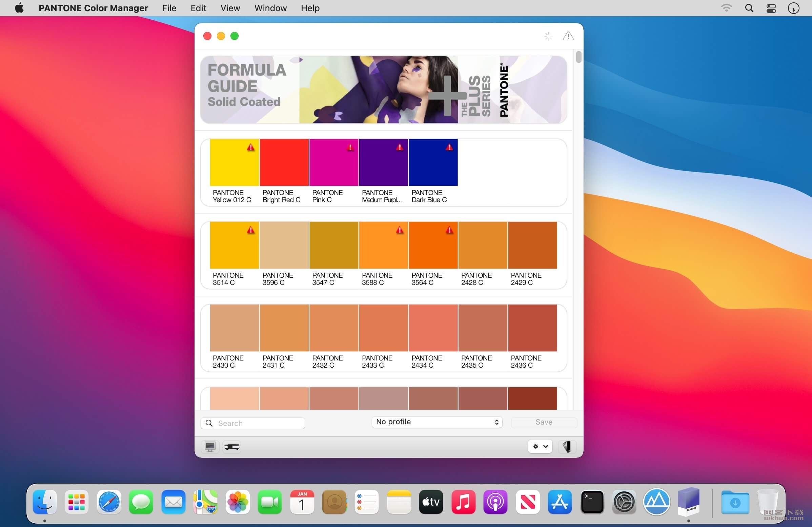The image size is (812, 527).
Task: Open App Store from the dock
Action: pyautogui.click(x=560, y=502)
